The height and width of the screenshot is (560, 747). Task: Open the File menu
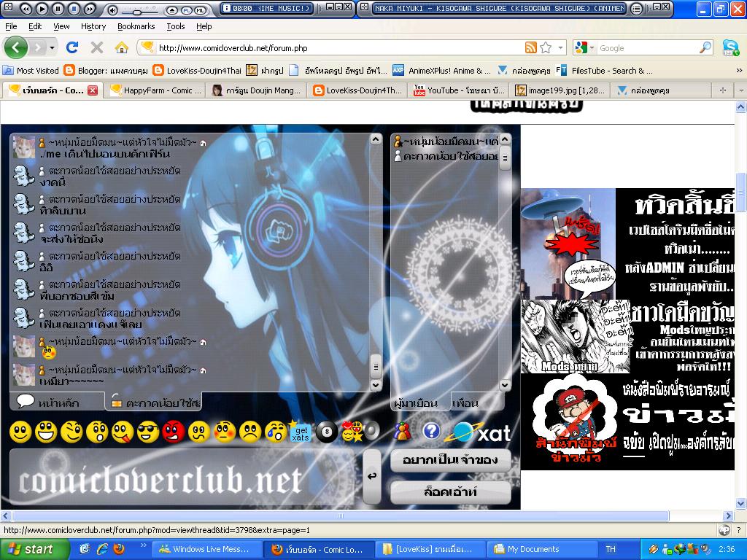click(11, 26)
